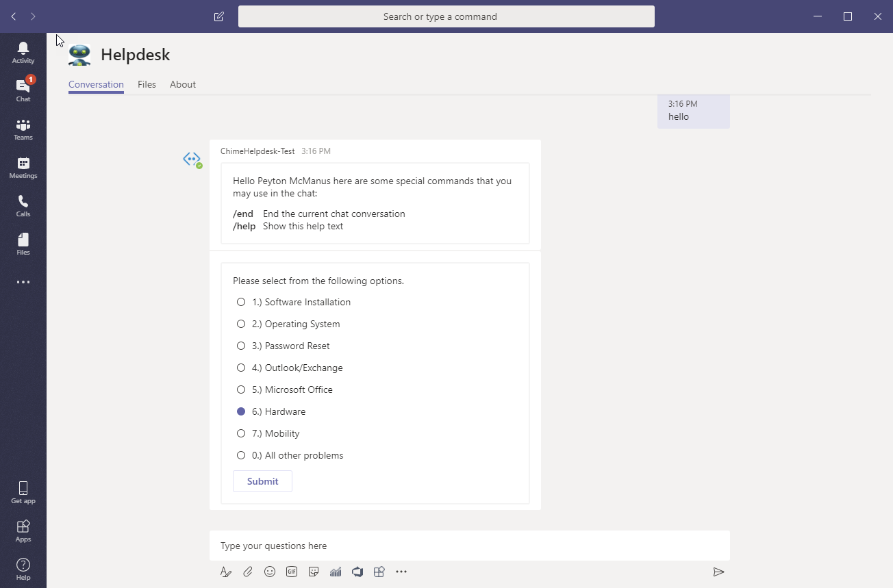Click the '/help Show this help text' line

(x=288, y=226)
